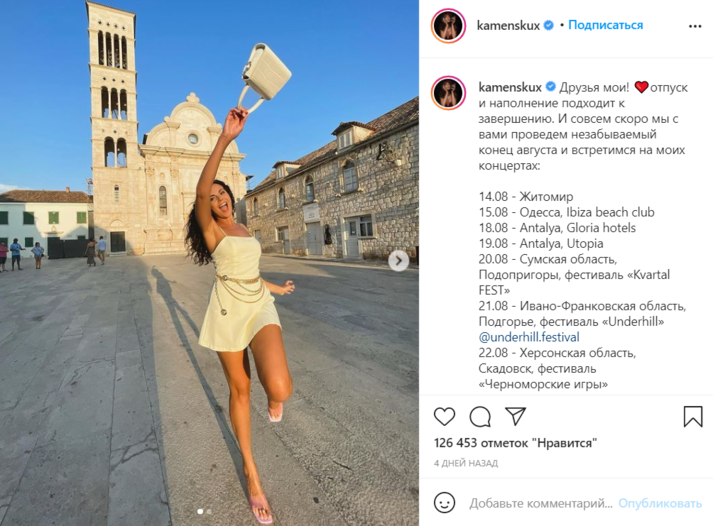Open emoji picker smiley icon

pyautogui.click(x=444, y=503)
